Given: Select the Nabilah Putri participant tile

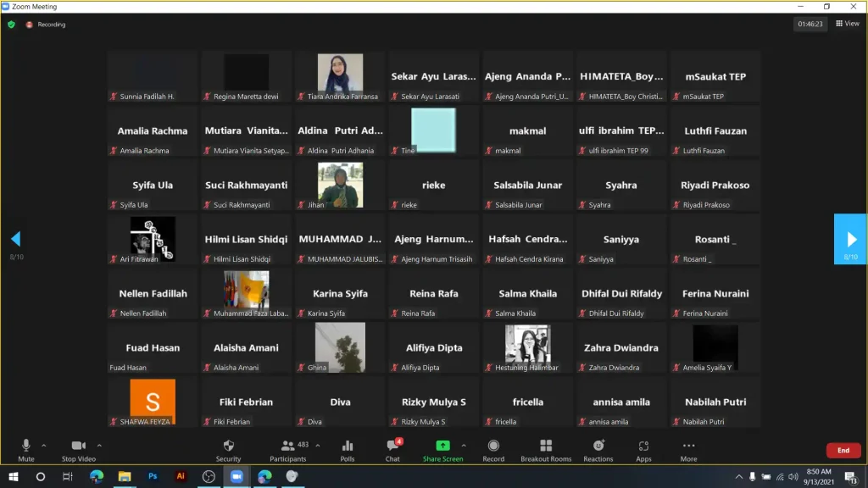Looking at the screenshot, I should 715,402.
